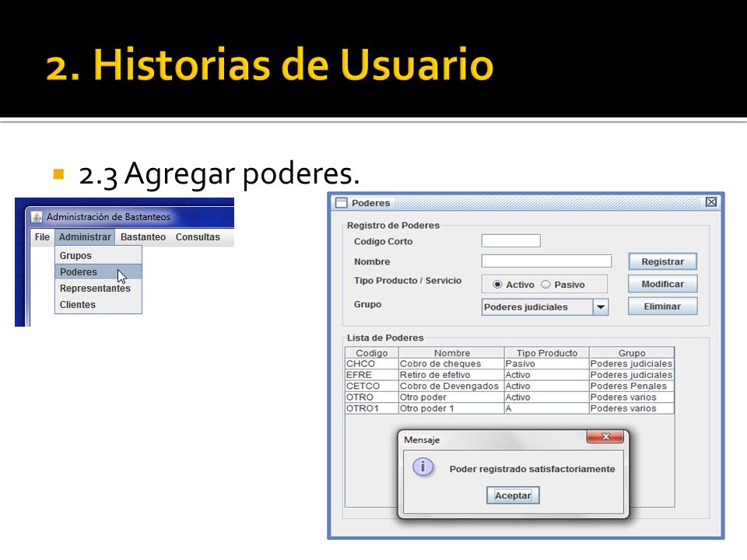Click the info icon in Mensaje dialog
Image resolution: width=747 pixels, height=560 pixels.
(423, 467)
